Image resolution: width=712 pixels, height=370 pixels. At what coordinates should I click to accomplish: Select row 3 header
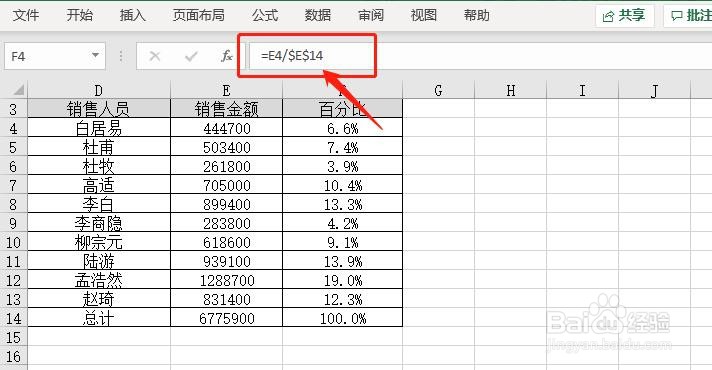pos(14,109)
